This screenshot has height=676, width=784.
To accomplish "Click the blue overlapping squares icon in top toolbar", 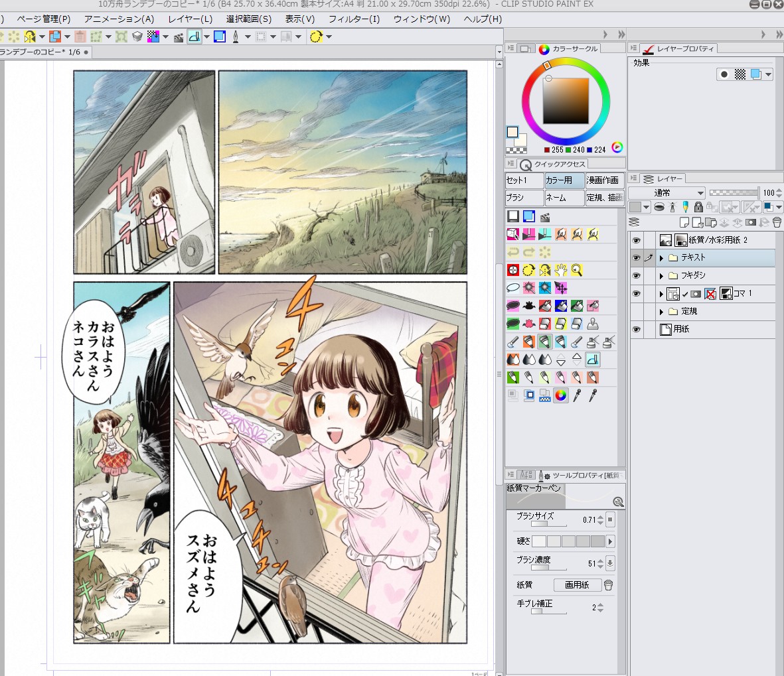I will 220,36.
